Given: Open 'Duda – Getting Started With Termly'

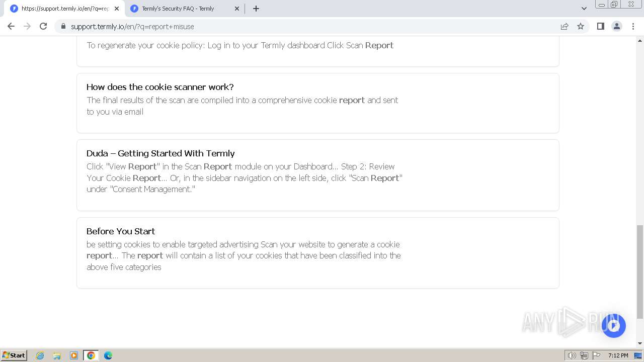Looking at the screenshot, I should [160, 153].
